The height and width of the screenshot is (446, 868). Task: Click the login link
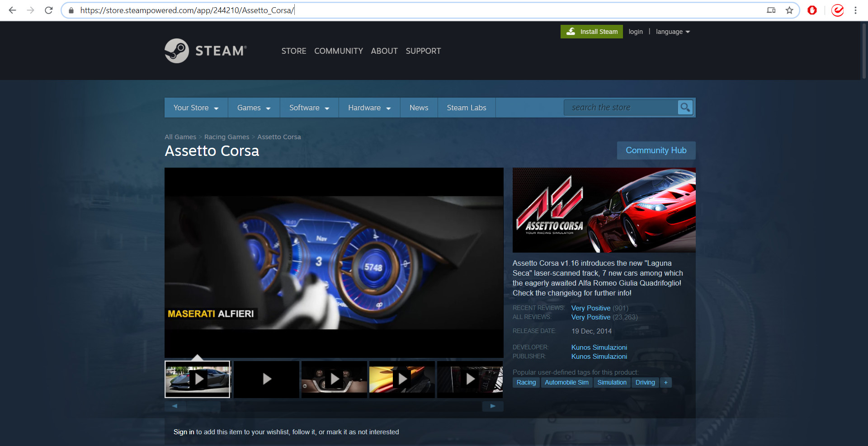(x=636, y=32)
